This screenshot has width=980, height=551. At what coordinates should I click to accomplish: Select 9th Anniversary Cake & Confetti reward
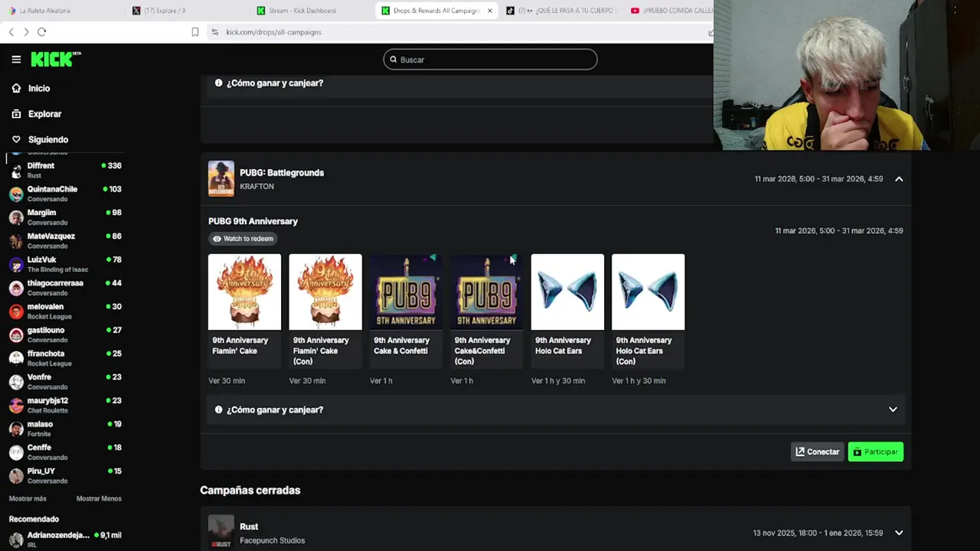(406, 312)
